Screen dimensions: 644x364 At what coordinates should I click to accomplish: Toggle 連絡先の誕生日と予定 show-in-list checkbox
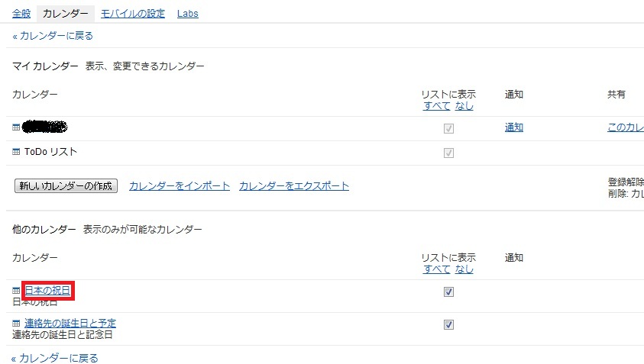point(448,324)
